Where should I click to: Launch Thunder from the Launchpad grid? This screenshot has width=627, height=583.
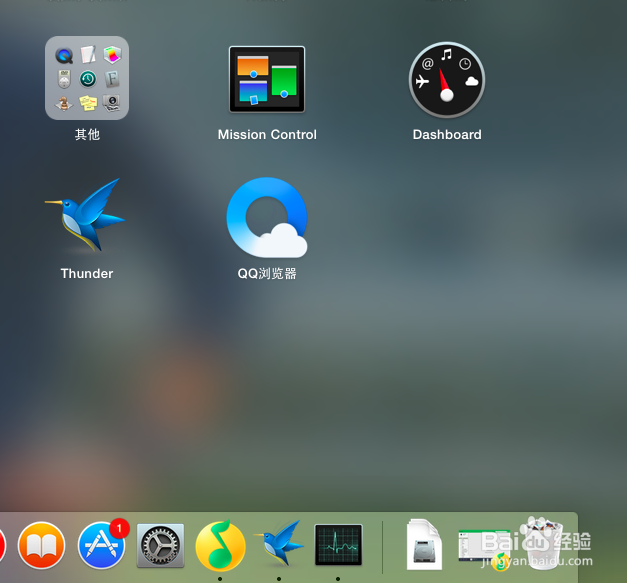click(85, 215)
